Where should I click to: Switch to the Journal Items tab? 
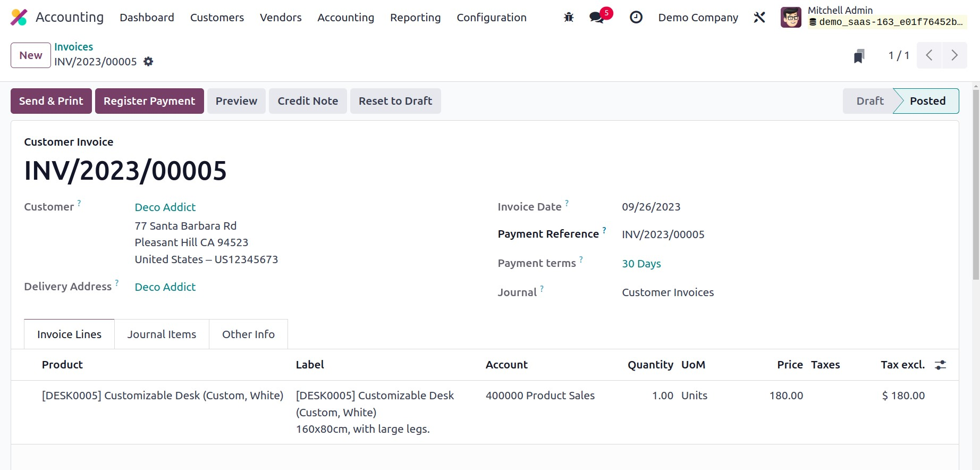[x=162, y=334]
